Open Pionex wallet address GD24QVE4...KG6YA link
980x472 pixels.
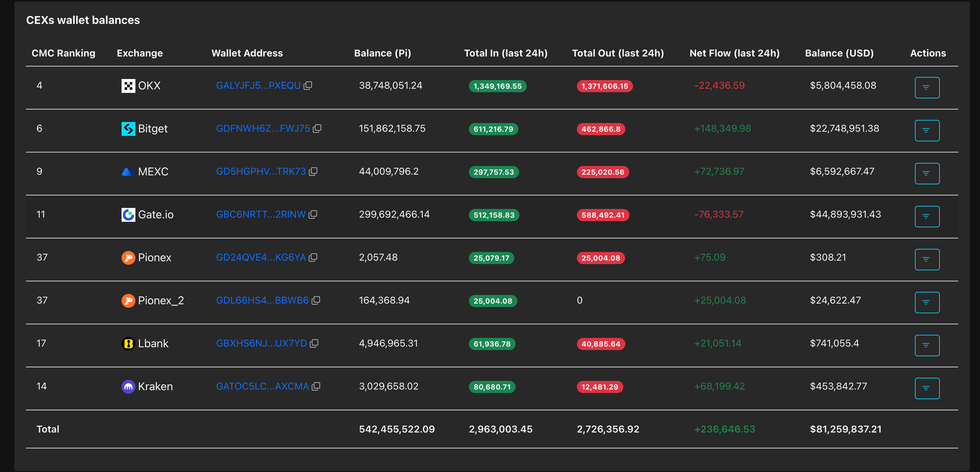point(261,257)
